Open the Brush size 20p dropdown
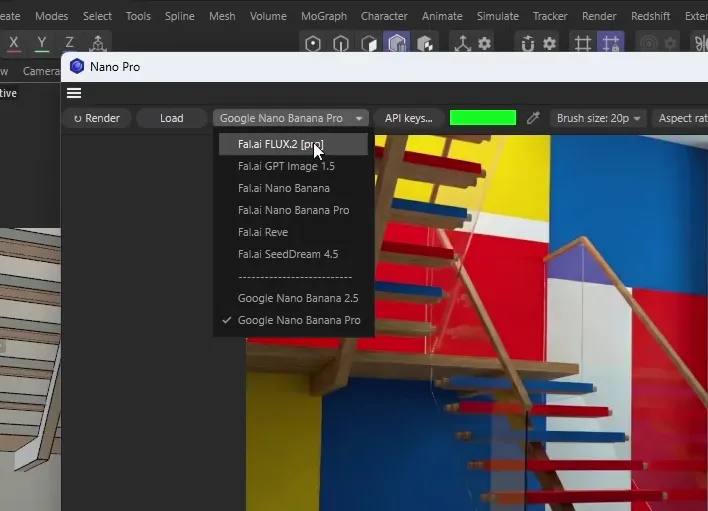 click(598, 118)
